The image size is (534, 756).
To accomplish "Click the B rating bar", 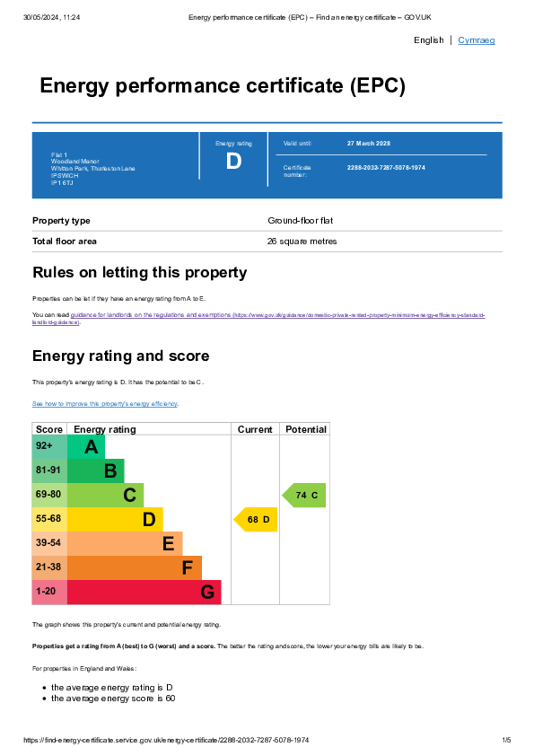I will (95, 471).
